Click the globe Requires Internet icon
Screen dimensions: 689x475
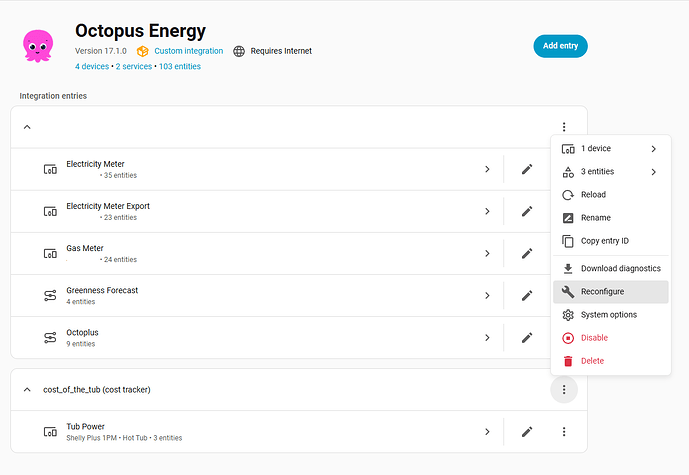pos(239,51)
